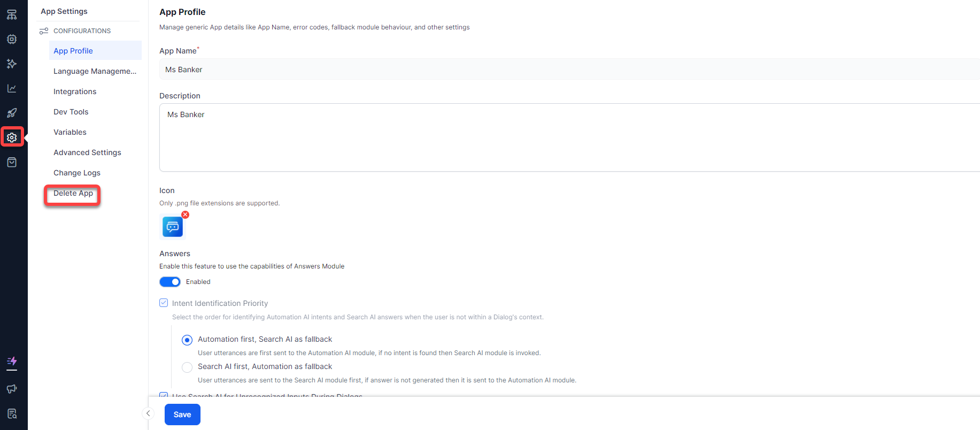The image size is (980, 430).
Task: Click Delete App option
Action: [x=73, y=193]
